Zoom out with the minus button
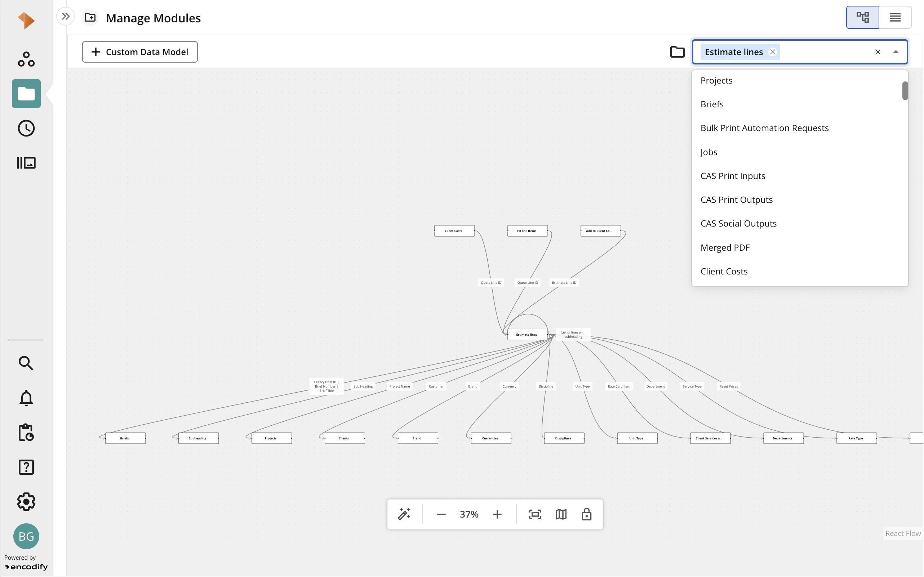Viewport: 924px width, 577px height. [x=441, y=514]
